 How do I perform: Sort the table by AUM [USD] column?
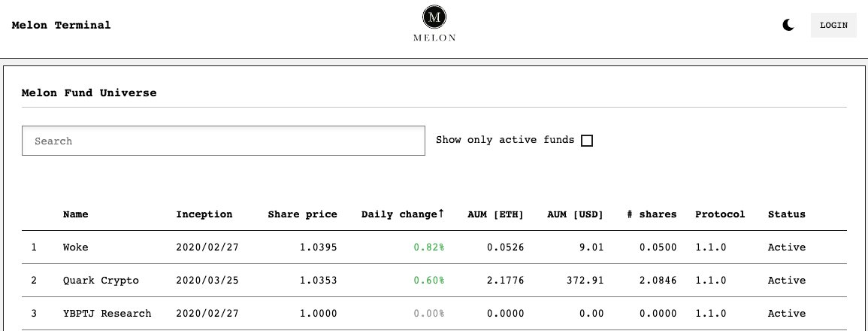(575, 214)
